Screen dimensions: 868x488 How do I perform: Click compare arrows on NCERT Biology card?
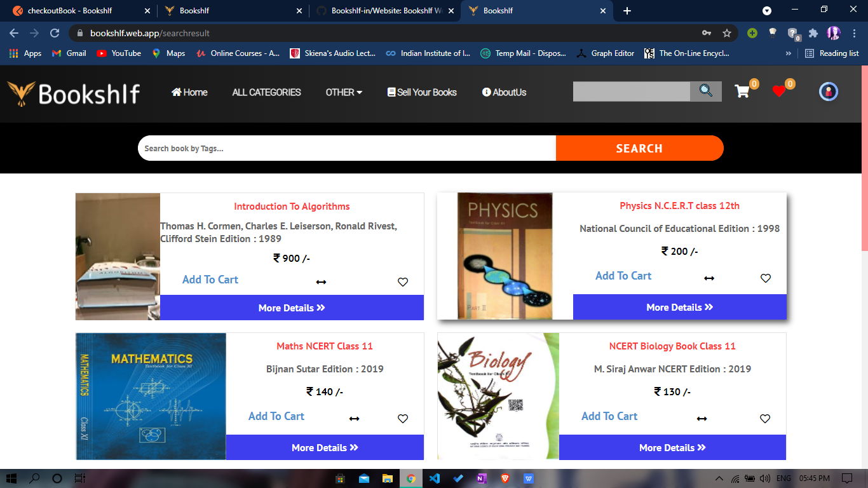point(702,419)
